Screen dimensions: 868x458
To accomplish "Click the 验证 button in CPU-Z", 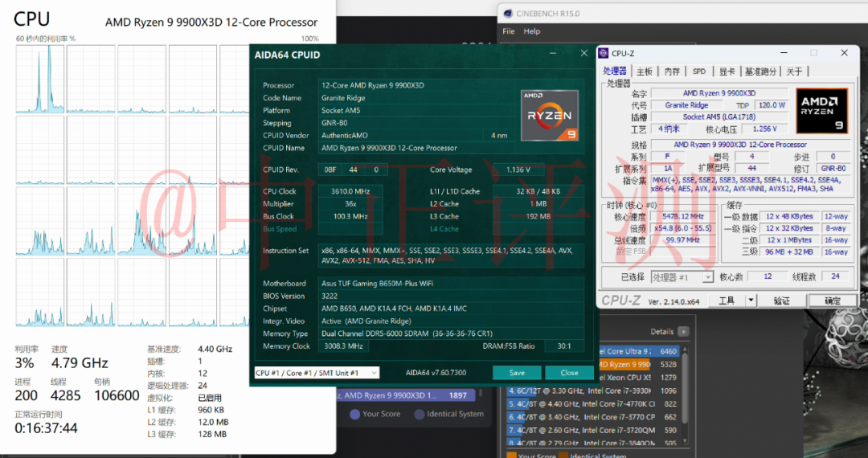I will pyautogui.click(x=782, y=301).
